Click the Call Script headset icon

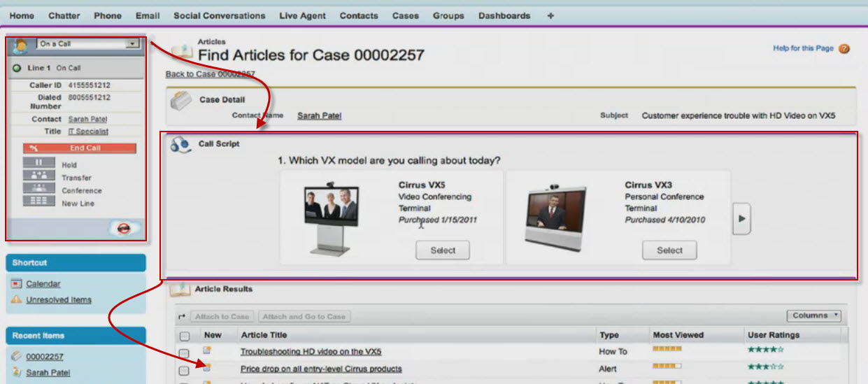[x=180, y=144]
